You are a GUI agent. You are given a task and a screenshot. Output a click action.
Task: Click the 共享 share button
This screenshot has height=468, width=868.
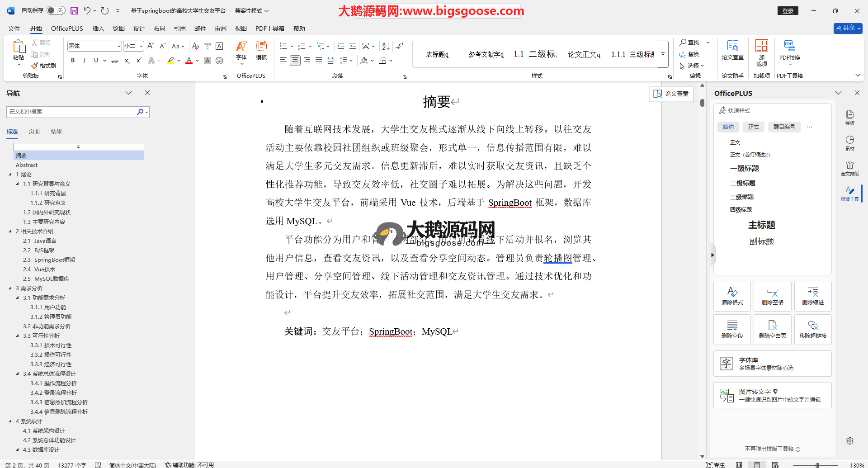[x=848, y=28]
